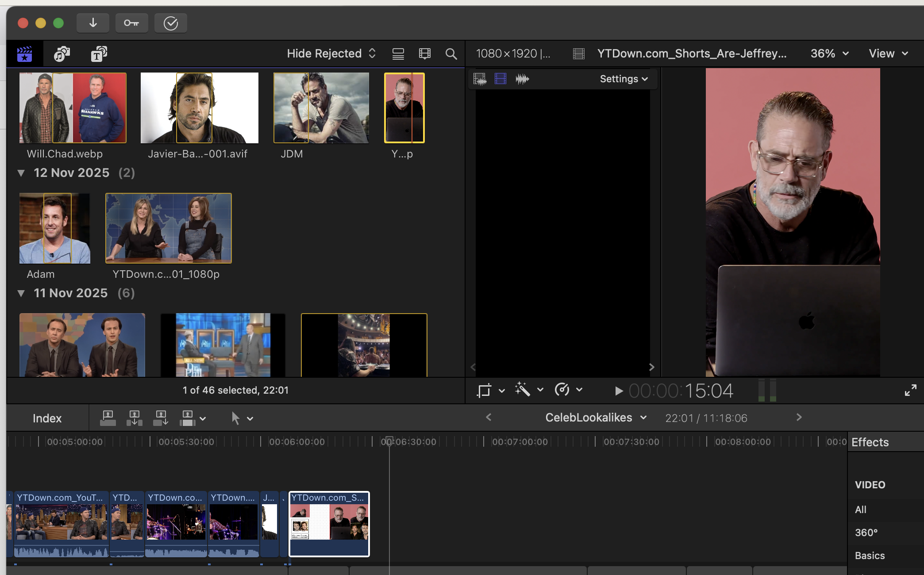Viewport: 924px width, 575px height.
Task: Enter fullscreen viewer with arrows icon
Action: pos(910,390)
